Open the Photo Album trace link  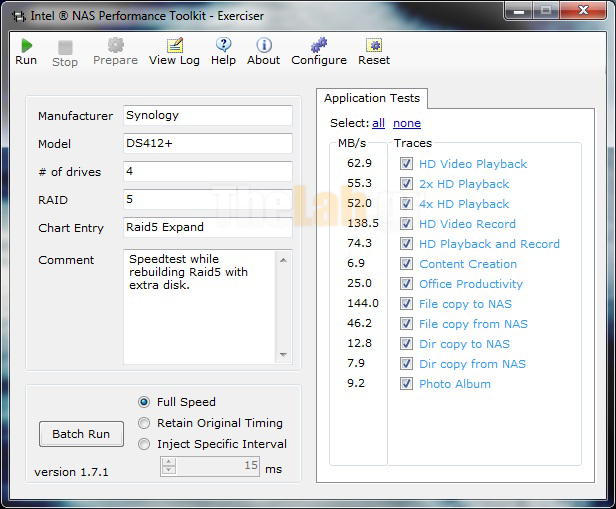pos(455,384)
